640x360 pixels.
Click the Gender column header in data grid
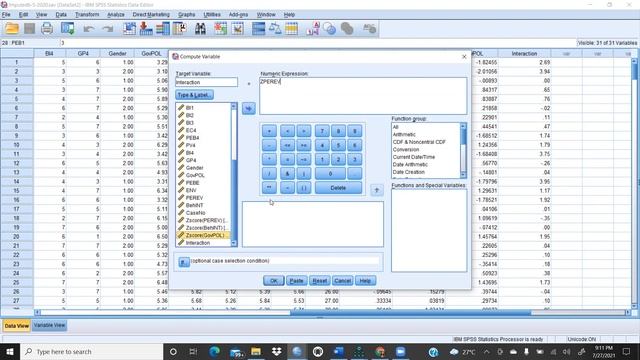pos(117,53)
